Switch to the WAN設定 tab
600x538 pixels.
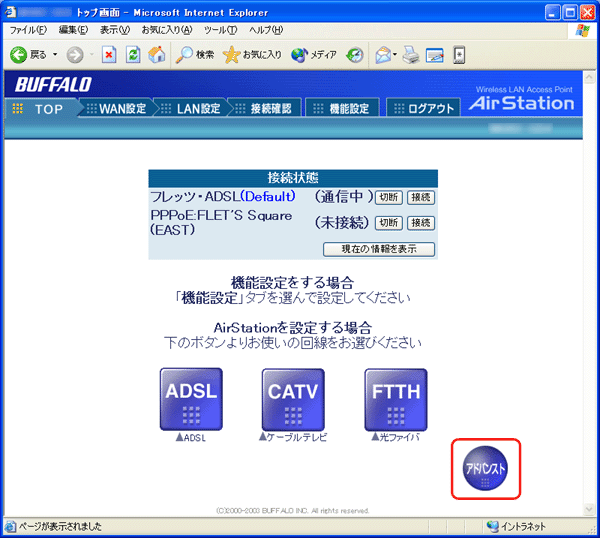pos(116,109)
